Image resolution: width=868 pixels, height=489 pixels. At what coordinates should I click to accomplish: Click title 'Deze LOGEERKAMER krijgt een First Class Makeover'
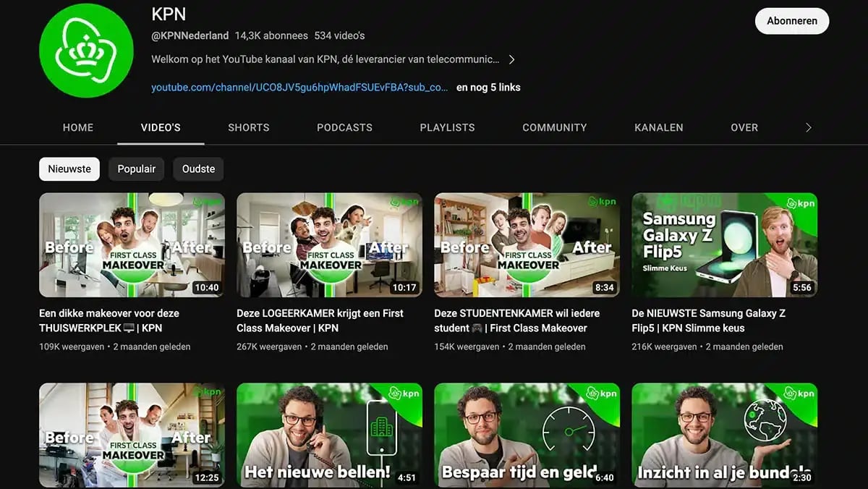[x=320, y=320]
